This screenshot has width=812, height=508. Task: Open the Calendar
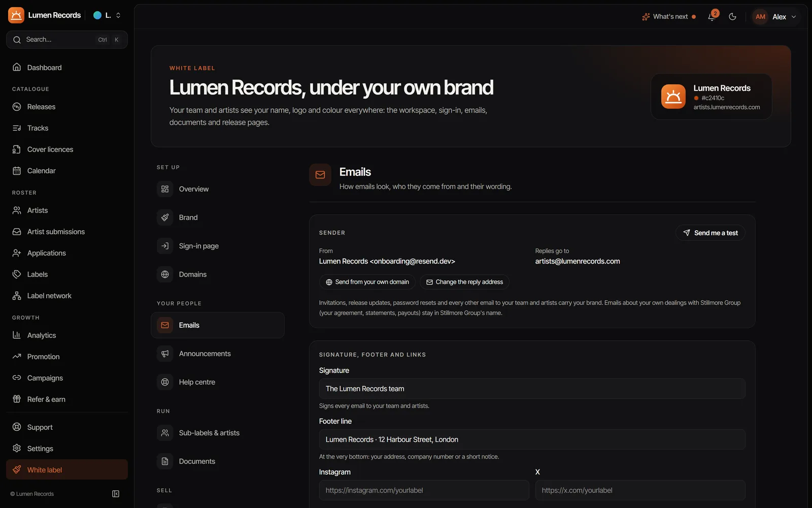(67, 171)
